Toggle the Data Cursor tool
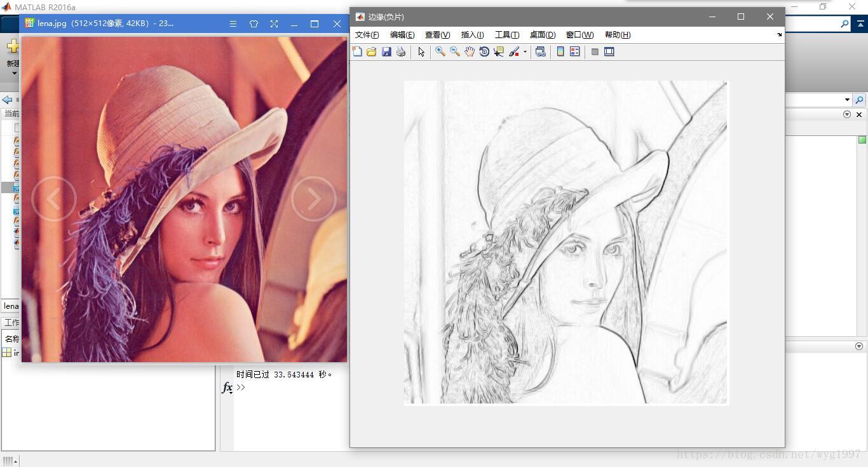The width and height of the screenshot is (868, 467). click(x=499, y=52)
